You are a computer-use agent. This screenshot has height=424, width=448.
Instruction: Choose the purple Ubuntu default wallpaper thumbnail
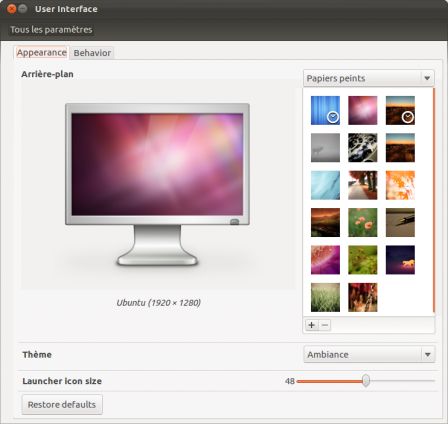point(363,110)
